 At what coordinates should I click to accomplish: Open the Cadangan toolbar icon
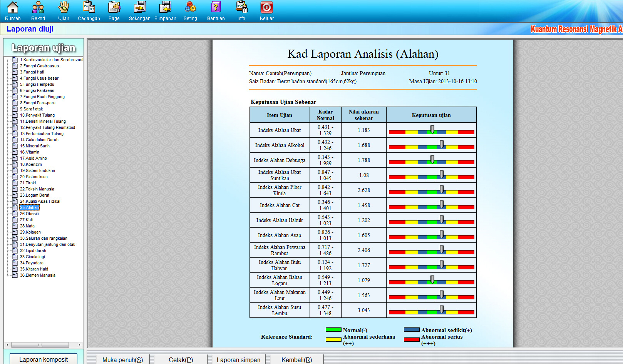click(x=89, y=11)
